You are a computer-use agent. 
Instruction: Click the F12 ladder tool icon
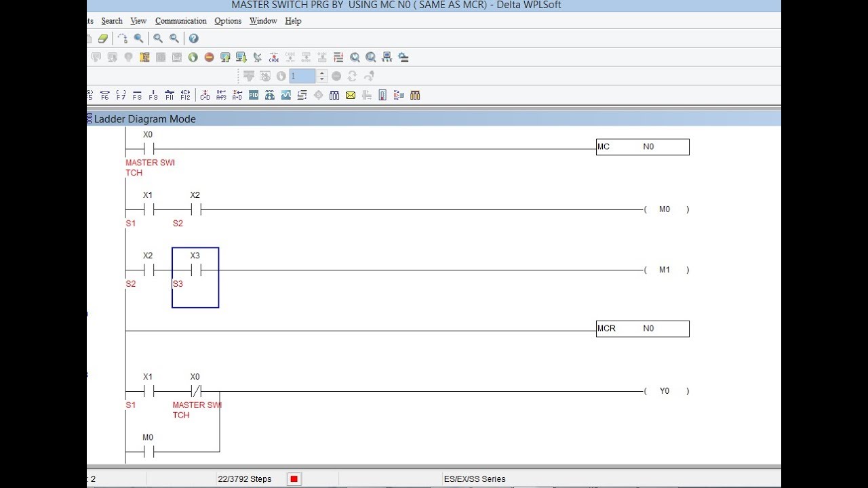coord(185,96)
